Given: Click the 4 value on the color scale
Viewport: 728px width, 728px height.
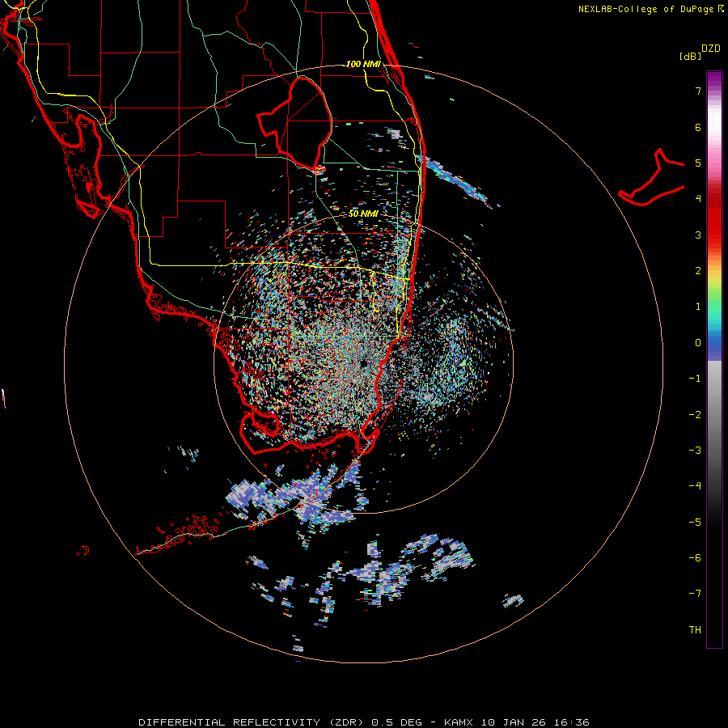Looking at the screenshot, I should click(698, 199).
